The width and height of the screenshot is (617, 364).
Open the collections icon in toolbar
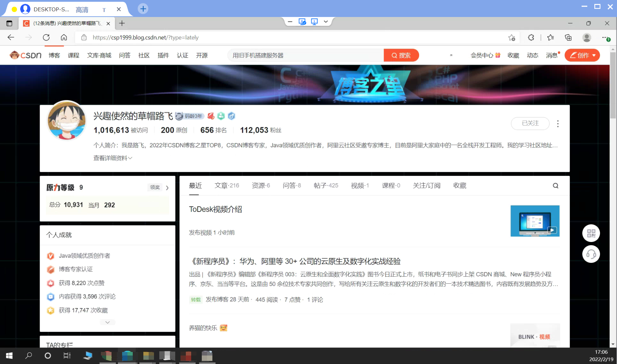[x=568, y=37]
